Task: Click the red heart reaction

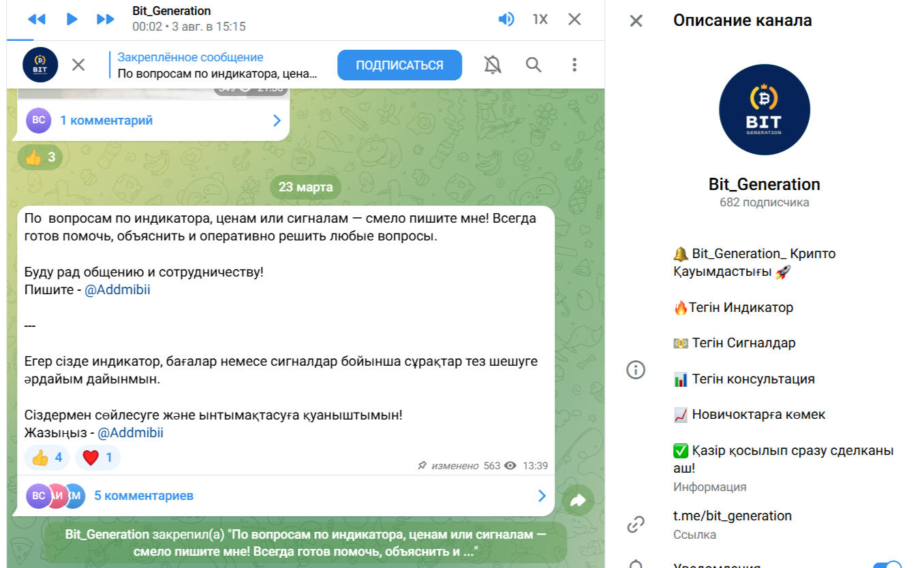Action: pyautogui.click(x=98, y=458)
